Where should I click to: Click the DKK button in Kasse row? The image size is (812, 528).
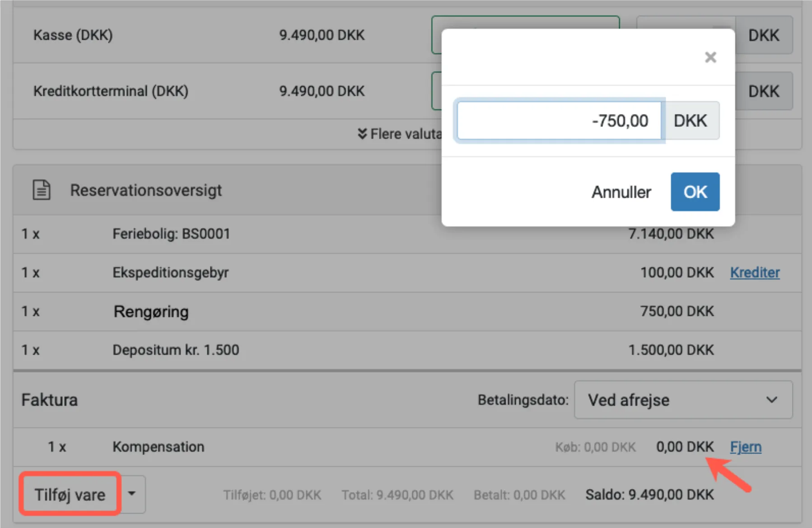764,35
